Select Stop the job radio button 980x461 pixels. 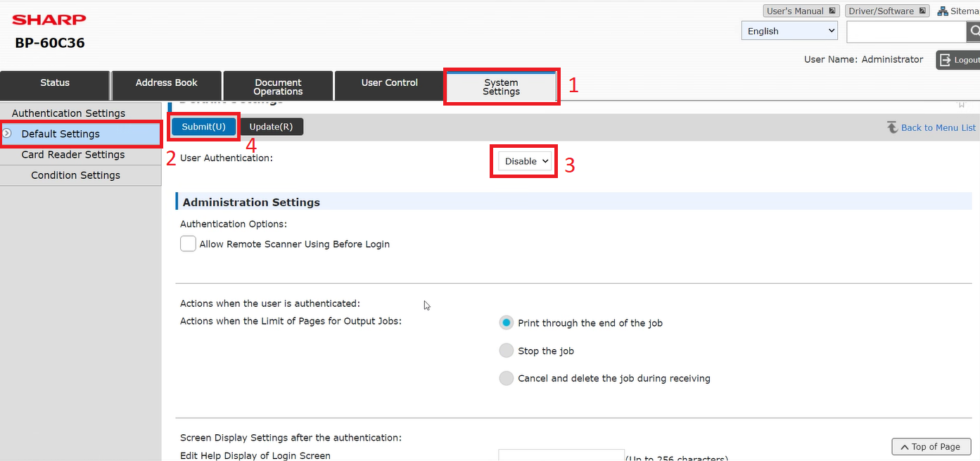(x=506, y=351)
